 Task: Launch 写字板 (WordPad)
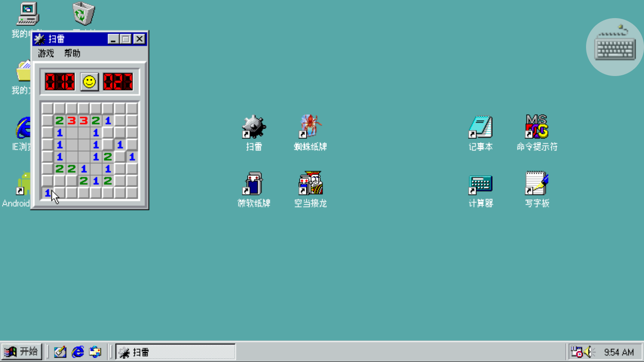click(537, 185)
